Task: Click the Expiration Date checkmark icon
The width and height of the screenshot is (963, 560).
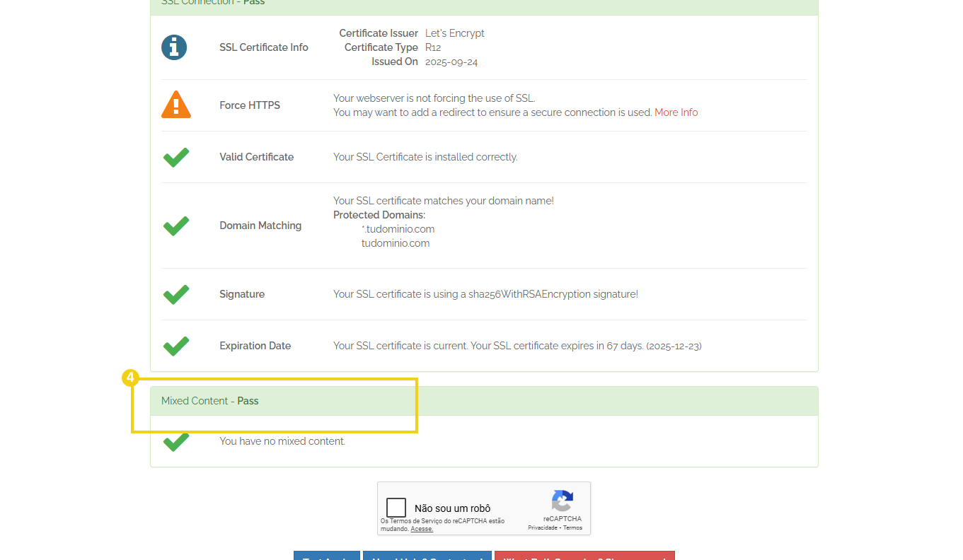Action: click(175, 346)
